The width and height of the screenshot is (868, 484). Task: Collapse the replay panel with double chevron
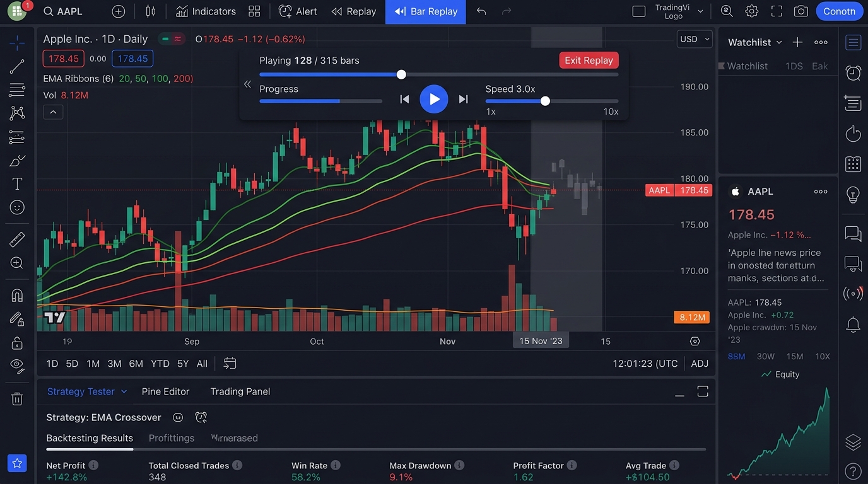pyautogui.click(x=247, y=84)
